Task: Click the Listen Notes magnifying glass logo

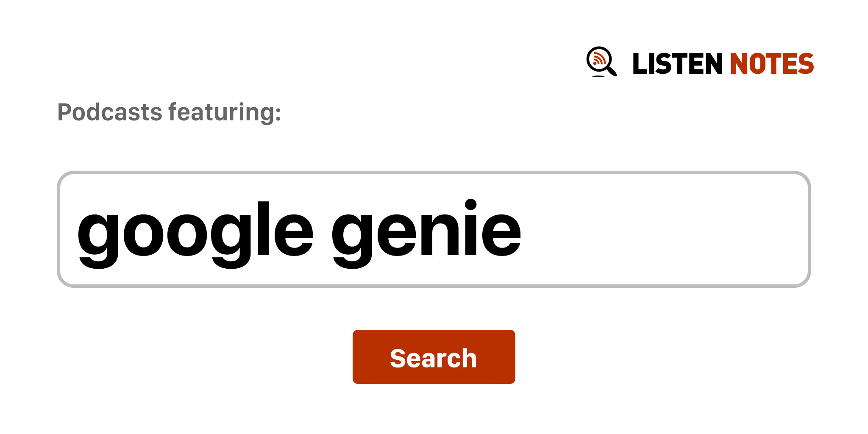Action: coord(601,61)
